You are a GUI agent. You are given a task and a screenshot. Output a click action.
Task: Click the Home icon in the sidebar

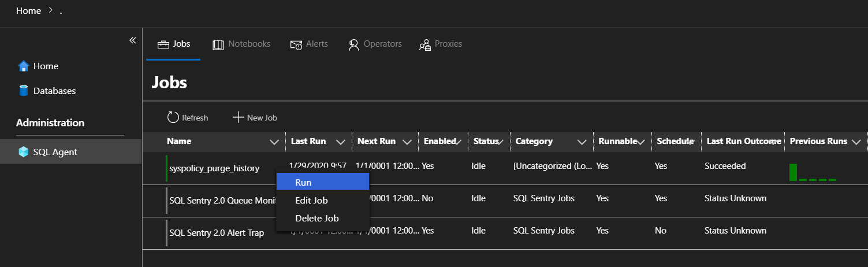coord(24,66)
